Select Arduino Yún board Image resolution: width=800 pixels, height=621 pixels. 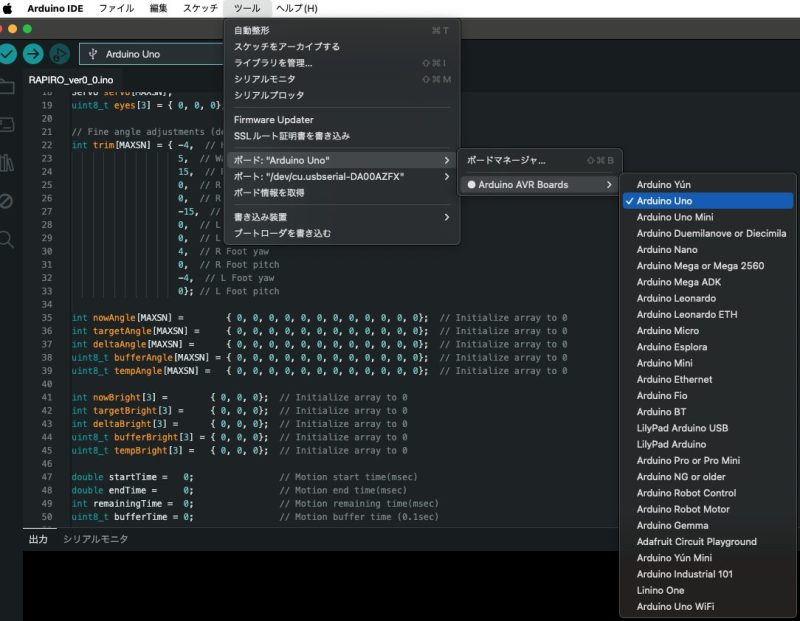tap(708, 185)
